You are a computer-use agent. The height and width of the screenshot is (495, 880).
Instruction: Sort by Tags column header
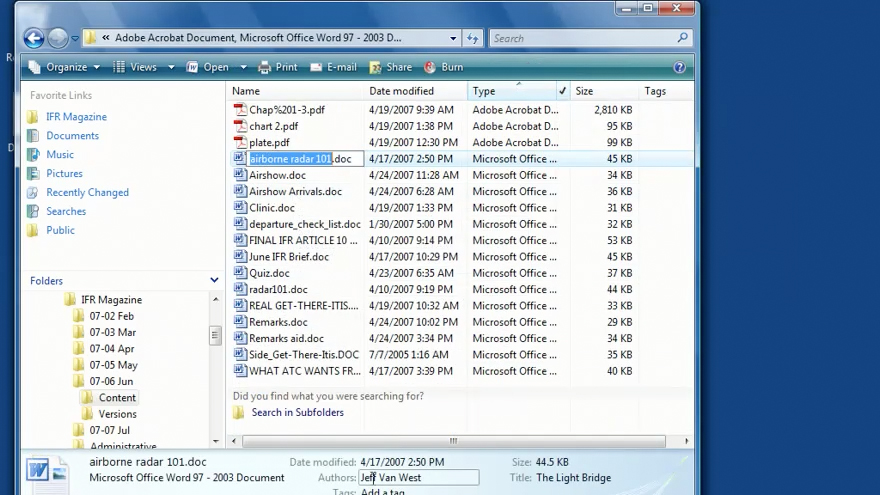coord(655,91)
